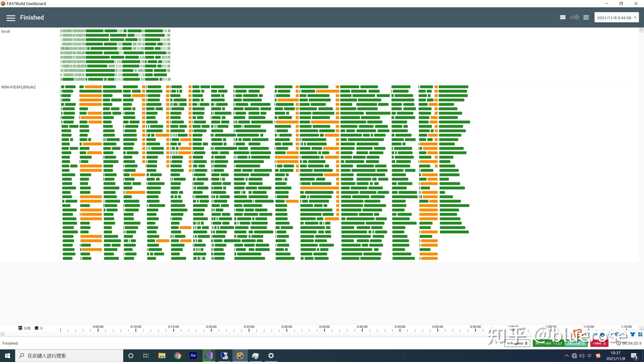Open FASTBuild Dashboard taskbar icon
644x362 pixels.
240,355
